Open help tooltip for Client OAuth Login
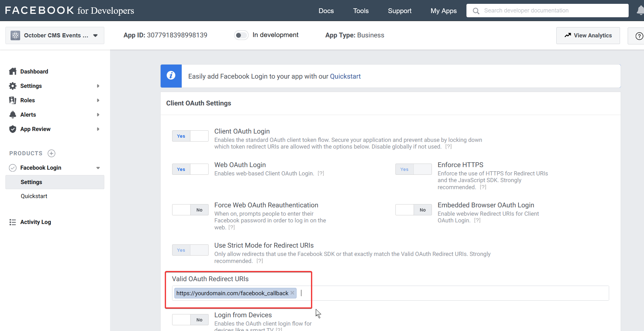Viewport: 644px width, 331px height. pos(449,147)
